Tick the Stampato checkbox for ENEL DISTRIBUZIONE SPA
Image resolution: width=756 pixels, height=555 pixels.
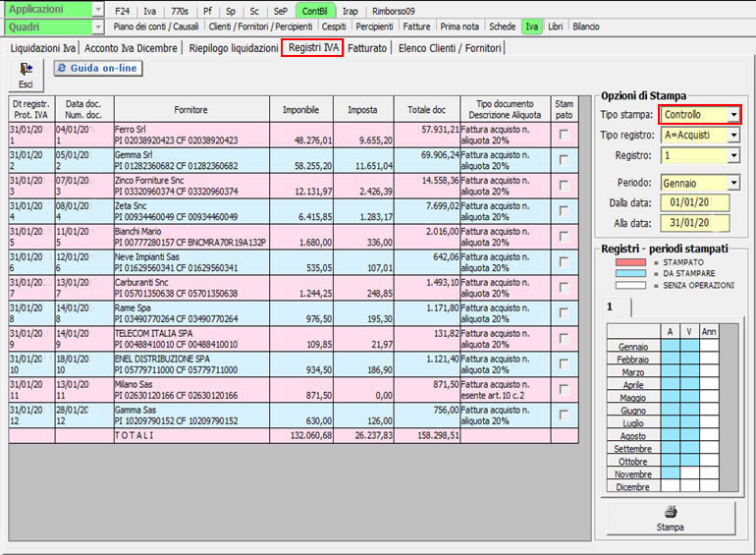[x=564, y=364]
